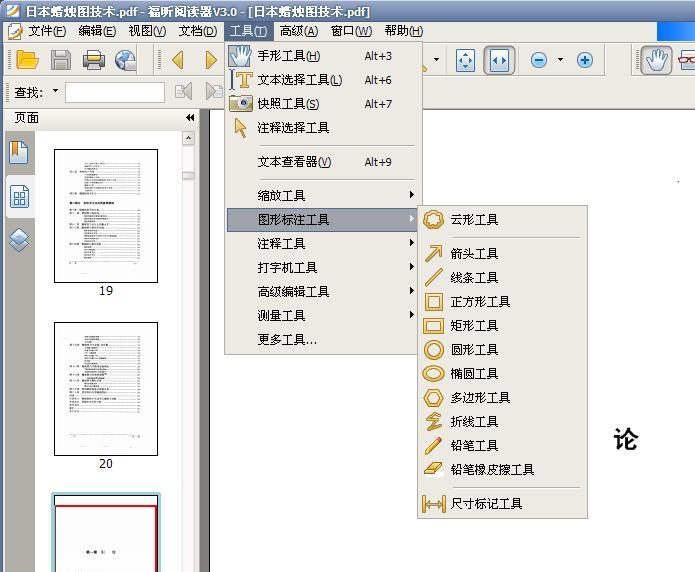Activate the Polygon tool (多边形工具)

pos(479,398)
